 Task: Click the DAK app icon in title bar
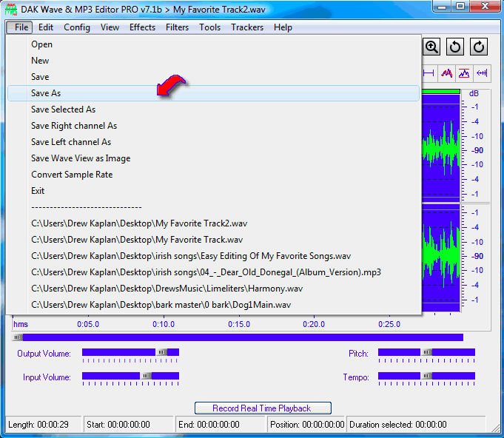point(11,10)
